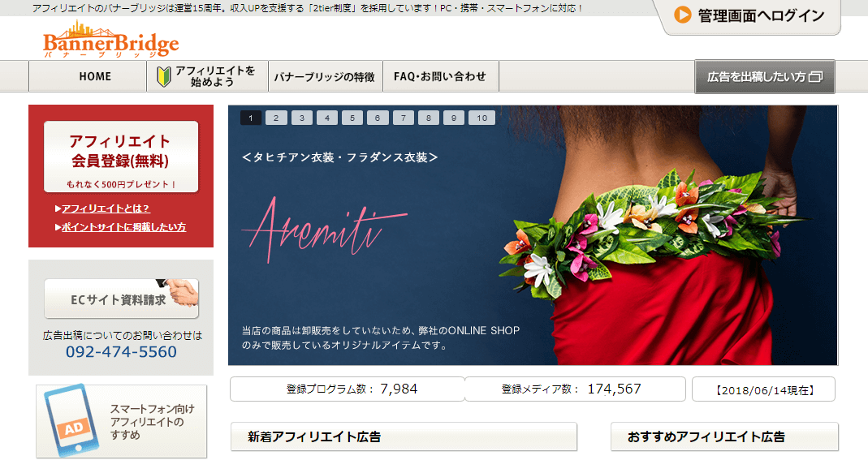This screenshot has height=460, width=868.
Task: Click おすすめアフィリエイト広告 heading
Action: [x=724, y=436]
